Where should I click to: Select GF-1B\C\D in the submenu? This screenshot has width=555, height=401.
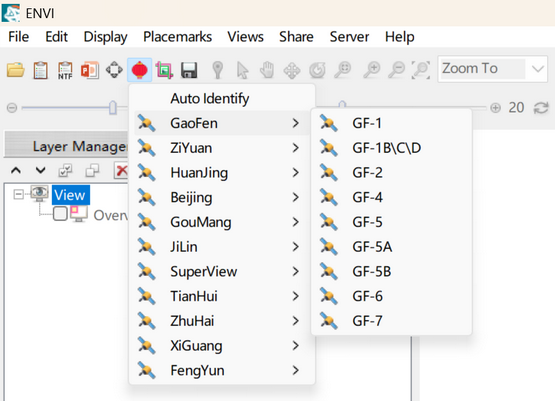pos(391,148)
